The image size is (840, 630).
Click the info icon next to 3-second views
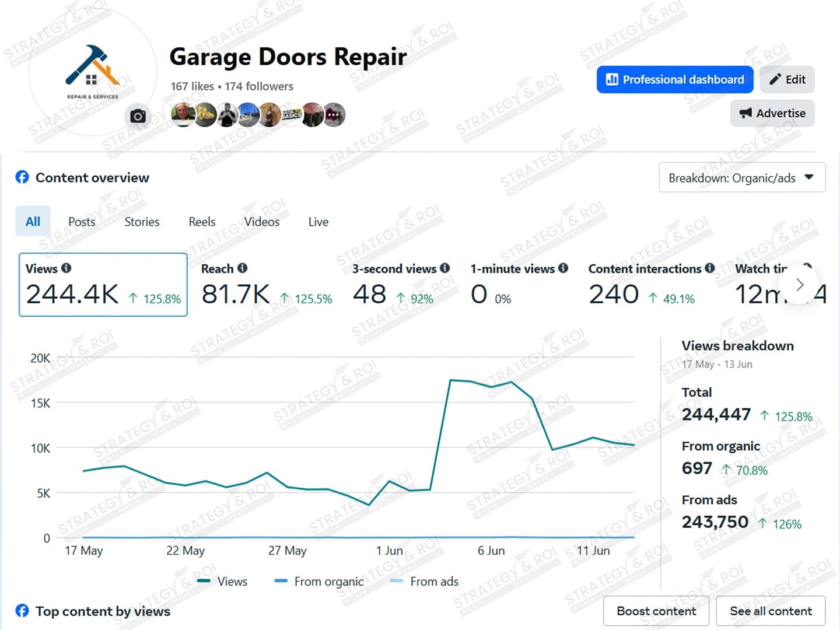[445, 268]
